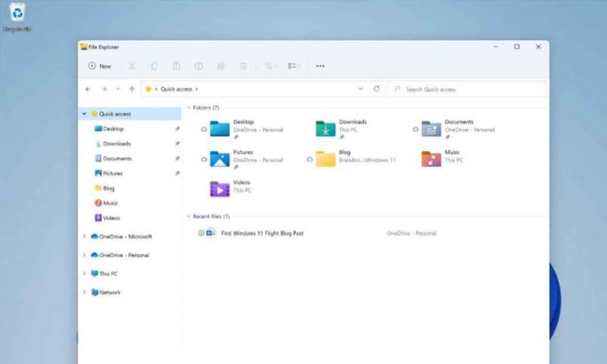Screen dimensions: 607x364
Task: Click the pin icon beside Desktop in sidebar
Action: 177,129
